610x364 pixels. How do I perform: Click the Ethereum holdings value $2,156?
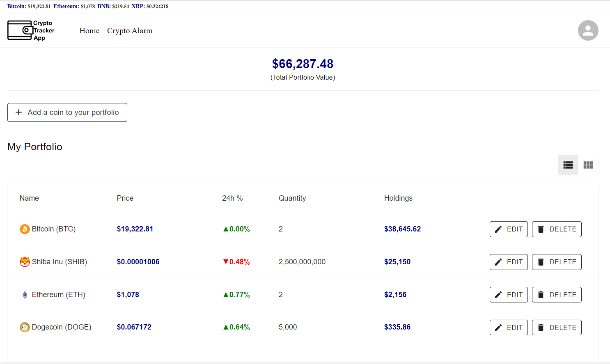pos(395,294)
